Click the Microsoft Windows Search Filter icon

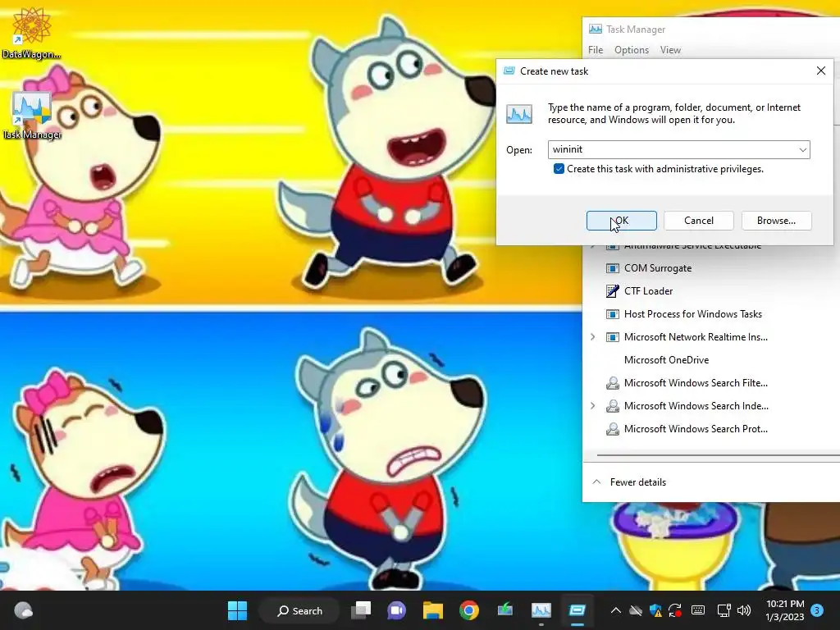(x=612, y=383)
